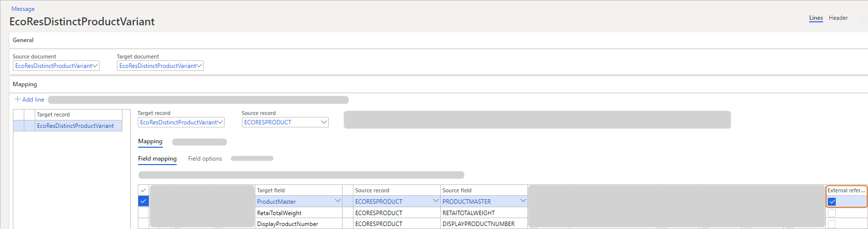
Task: Open PRODUCTMASTER source field dropdown arrow
Action: (x=522, y=201)
